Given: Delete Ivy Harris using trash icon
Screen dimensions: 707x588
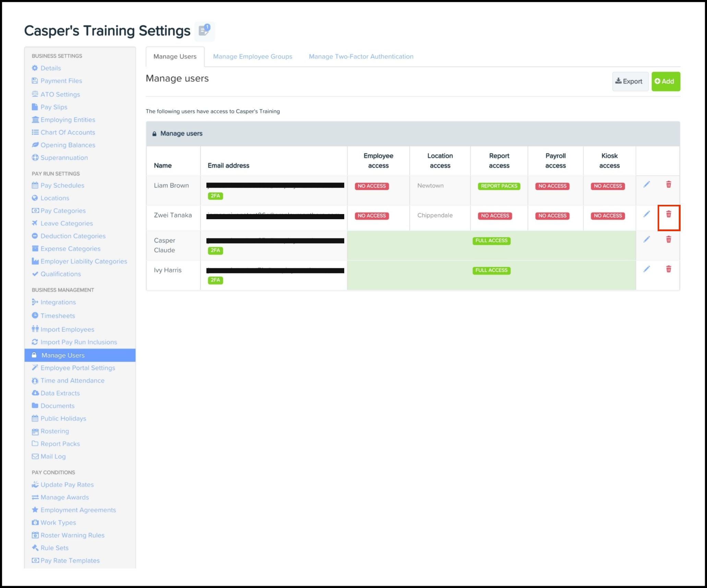Looking at the screenshot, I should click(668, 269).
